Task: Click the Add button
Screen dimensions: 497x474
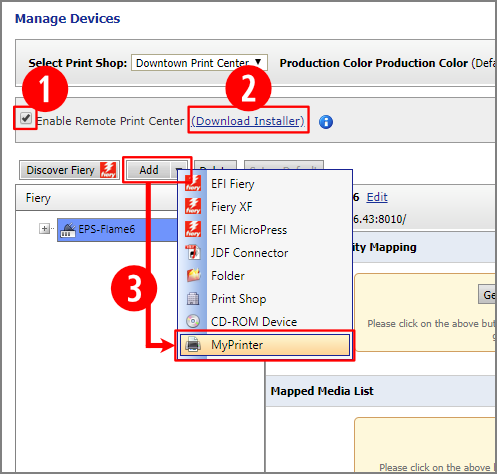Action: tap(149, 170)
